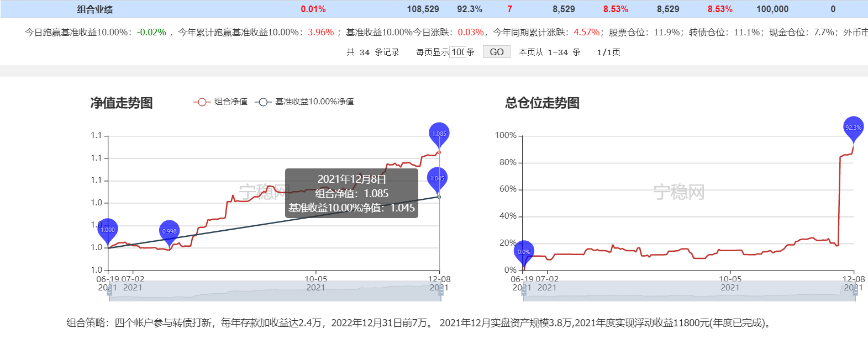Image resolution: width=868 pixels, height=339 pixels.
Task: Click the 1.000 starting value marker pin
Action: tap(108, 230)
